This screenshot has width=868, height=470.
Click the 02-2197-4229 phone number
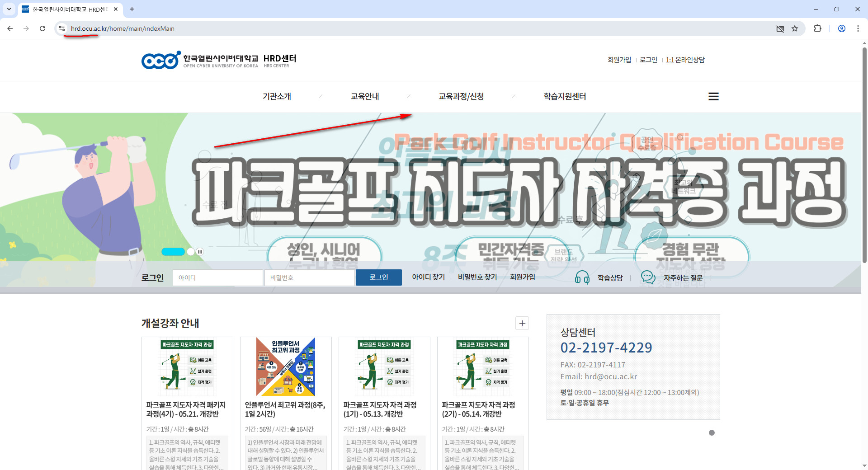[606, 348]
